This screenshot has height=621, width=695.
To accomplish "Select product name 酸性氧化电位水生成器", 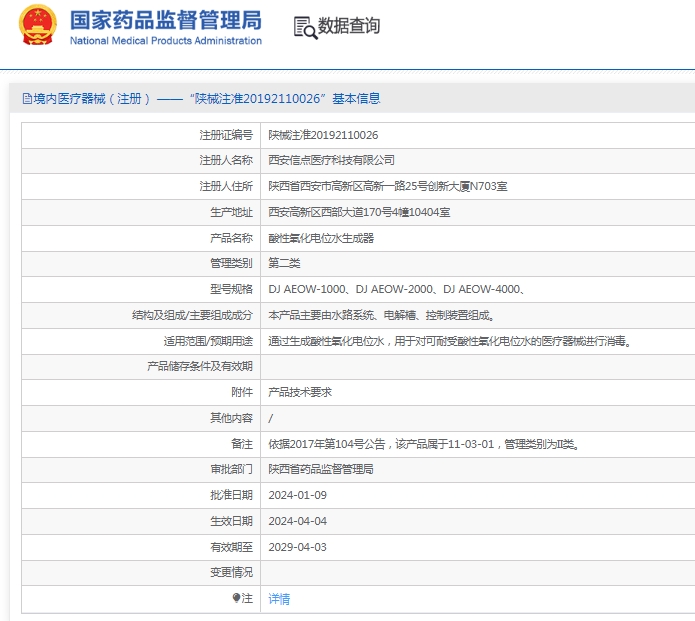I will coord(321,238).
